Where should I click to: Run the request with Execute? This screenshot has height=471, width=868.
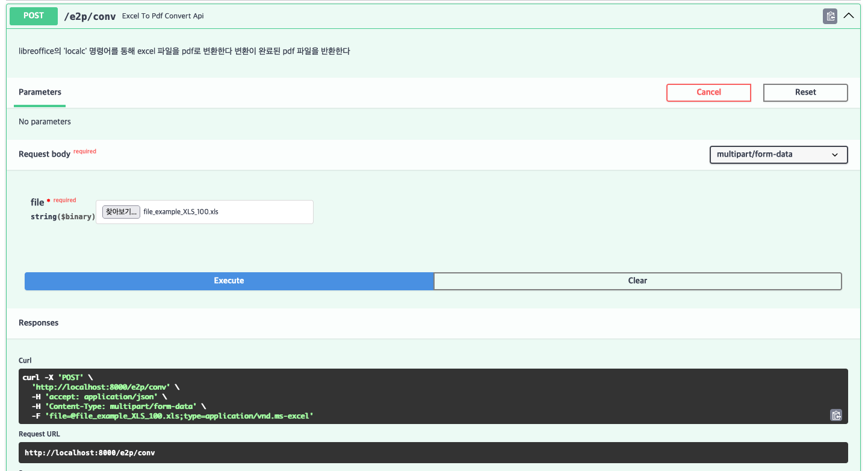229,281
